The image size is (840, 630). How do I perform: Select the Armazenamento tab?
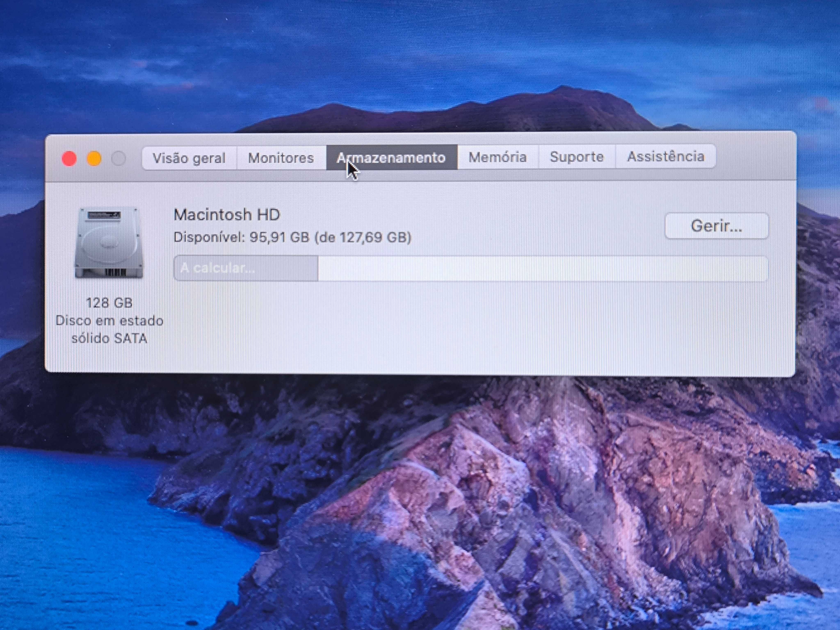[x=391, y=157]
